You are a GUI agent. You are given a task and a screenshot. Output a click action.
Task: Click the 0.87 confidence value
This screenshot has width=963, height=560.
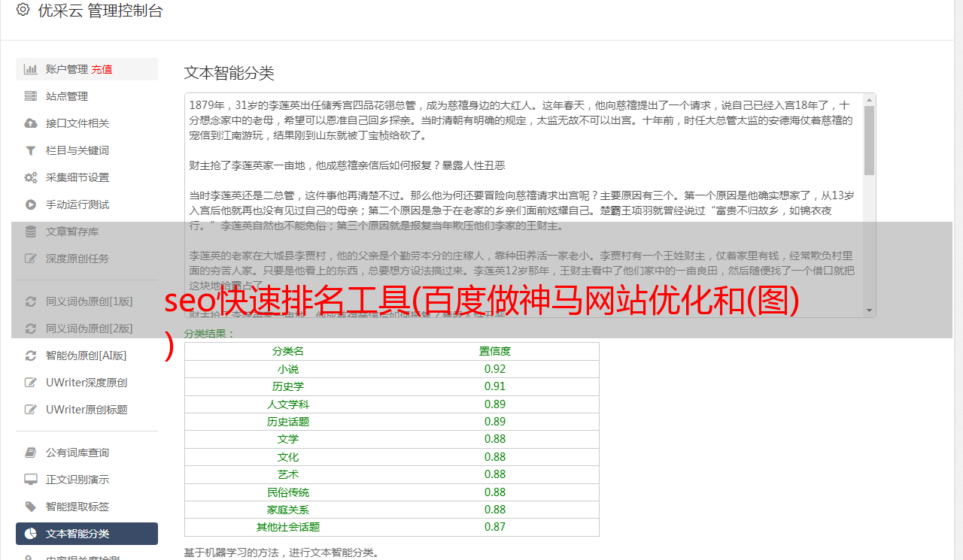[495, 527]
